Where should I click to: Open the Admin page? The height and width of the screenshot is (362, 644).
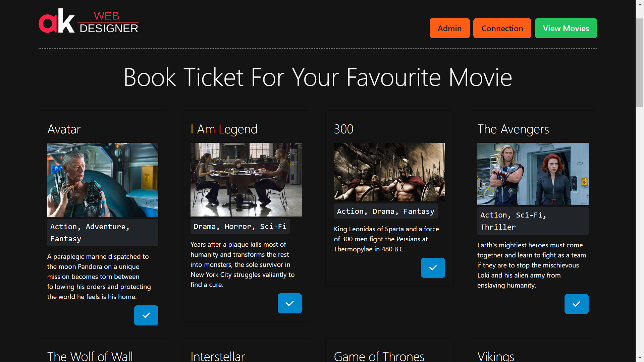(449, 28)
